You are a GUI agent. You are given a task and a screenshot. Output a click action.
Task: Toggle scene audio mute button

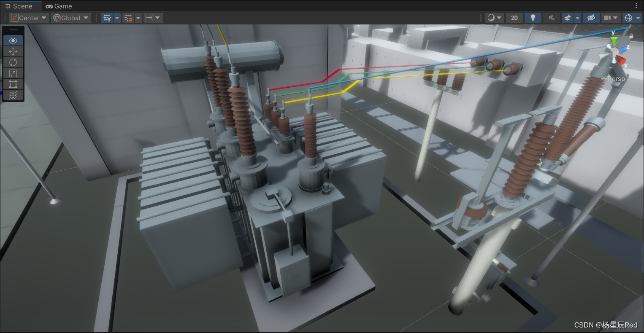click(551, 18)
